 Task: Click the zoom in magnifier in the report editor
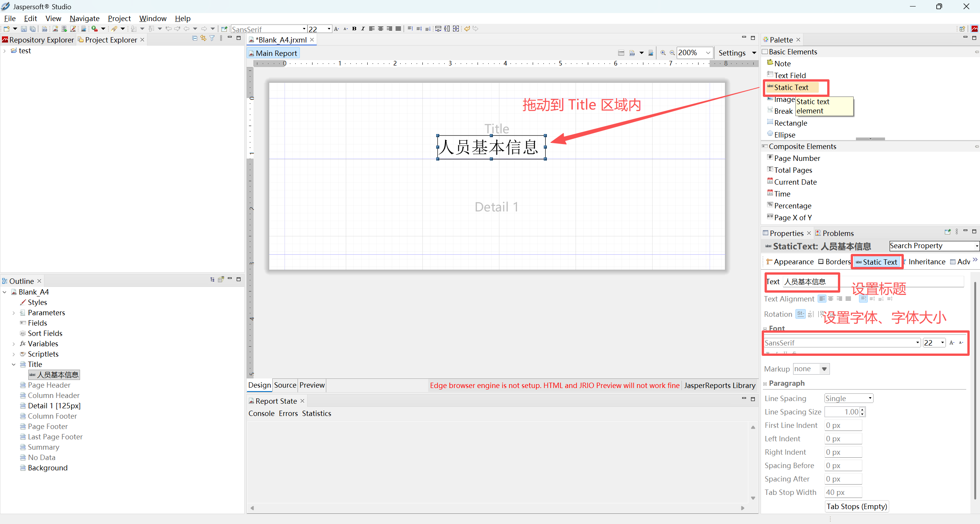tap(663, 53)
